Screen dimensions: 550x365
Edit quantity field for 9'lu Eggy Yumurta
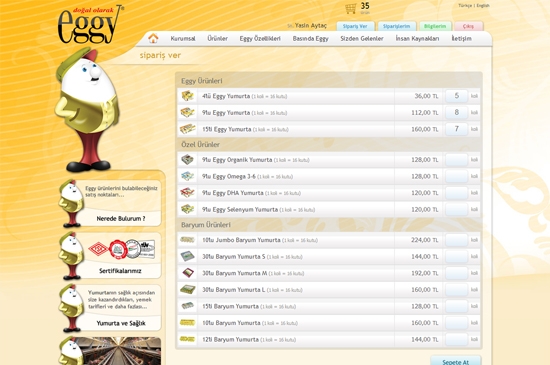pyautogui.click(x=456, y=112)
